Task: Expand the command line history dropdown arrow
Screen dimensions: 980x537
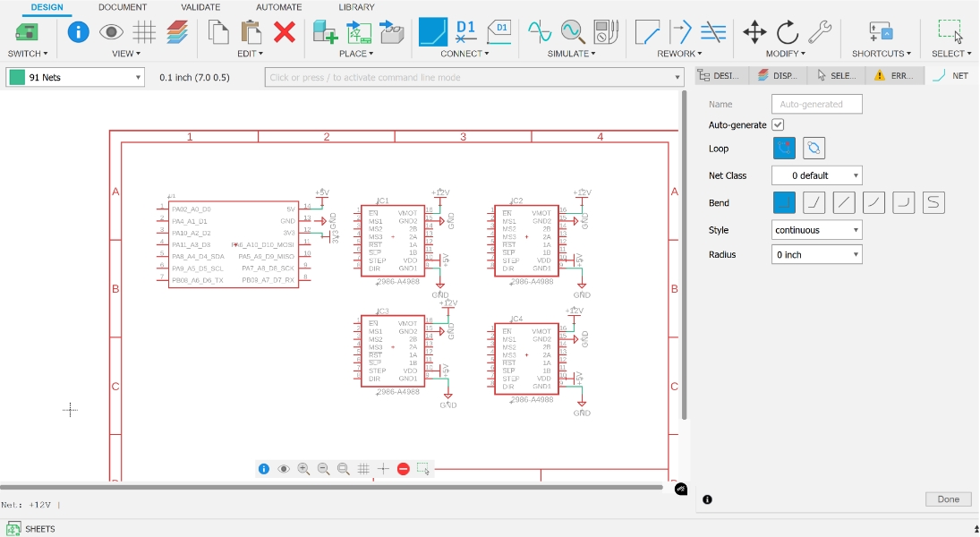Action: pos(677,78)
